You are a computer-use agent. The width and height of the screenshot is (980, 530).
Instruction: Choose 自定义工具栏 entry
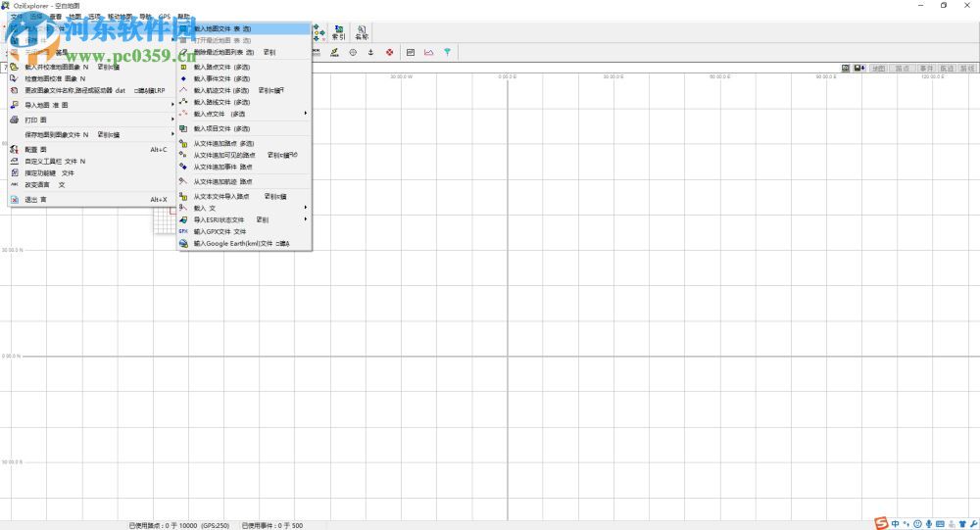click(91, 162)
